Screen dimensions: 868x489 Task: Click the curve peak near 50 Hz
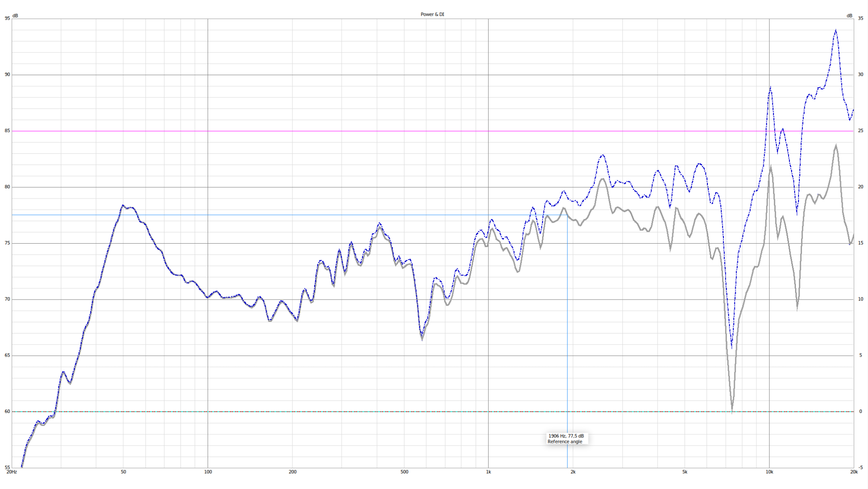123,205
